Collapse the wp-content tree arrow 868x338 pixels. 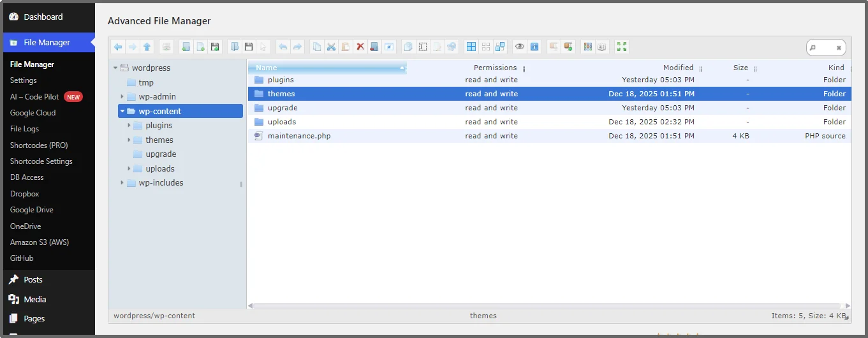point(122,111)
